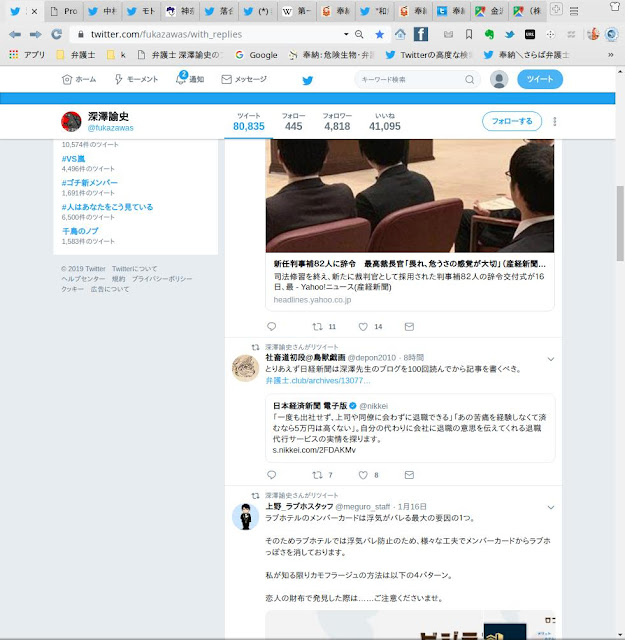Send depon2010 tweet via direct message

point(409,475)
